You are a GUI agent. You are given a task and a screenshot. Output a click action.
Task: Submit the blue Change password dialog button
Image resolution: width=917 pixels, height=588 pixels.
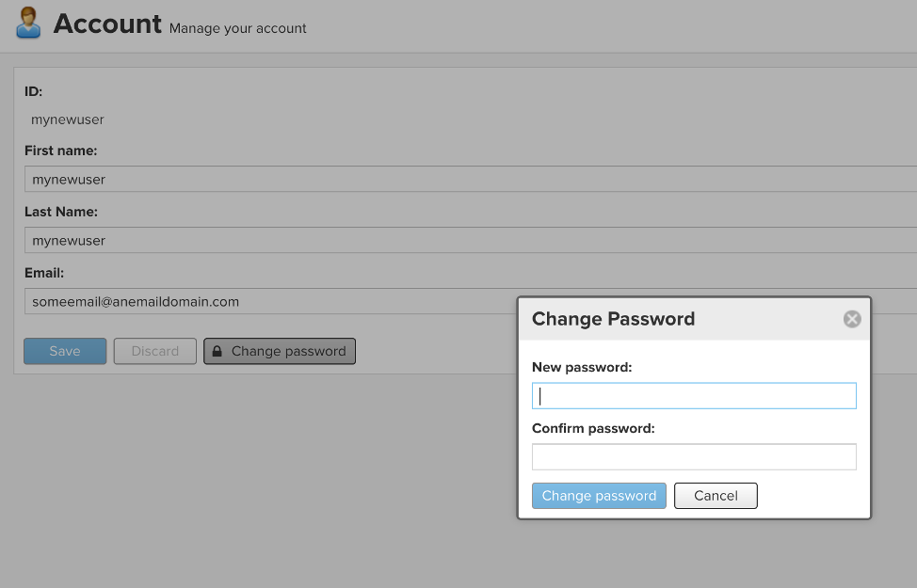(599, 496)
